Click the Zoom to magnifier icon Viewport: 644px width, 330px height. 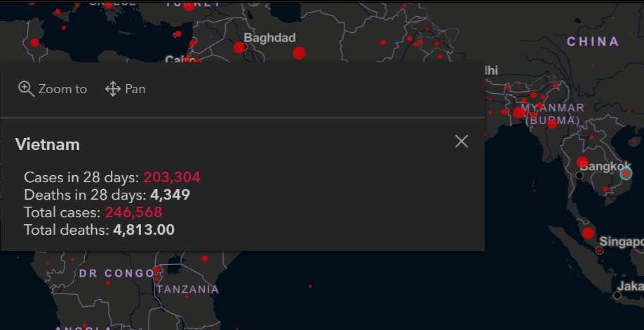click(26, 89)
